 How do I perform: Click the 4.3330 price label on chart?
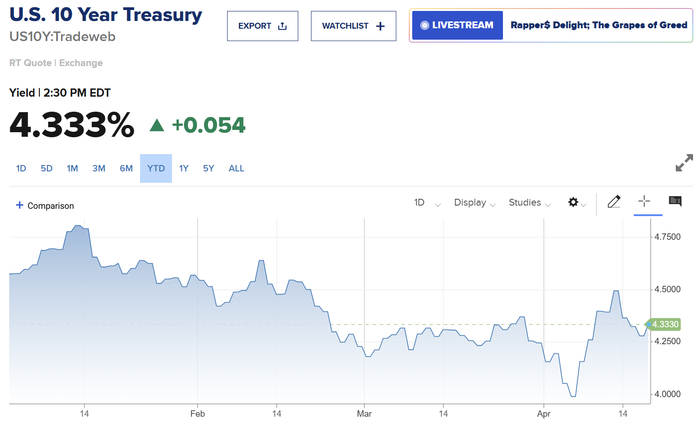[664, 324]
